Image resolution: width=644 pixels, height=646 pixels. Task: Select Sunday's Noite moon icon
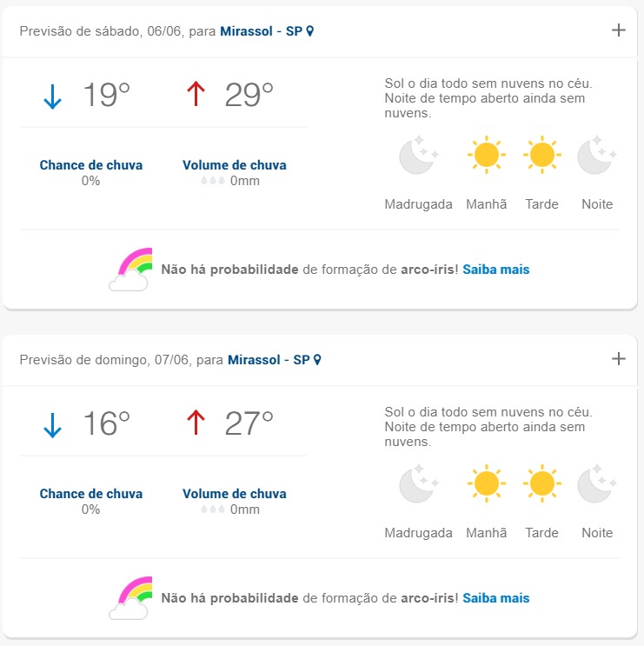coord(597,483)
